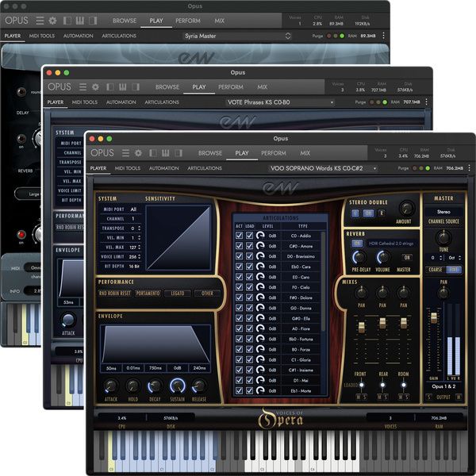
Task: Open the HDR Cathedral reverb preset dropdown
Action: pyautogui.click(x=393, y=244)
